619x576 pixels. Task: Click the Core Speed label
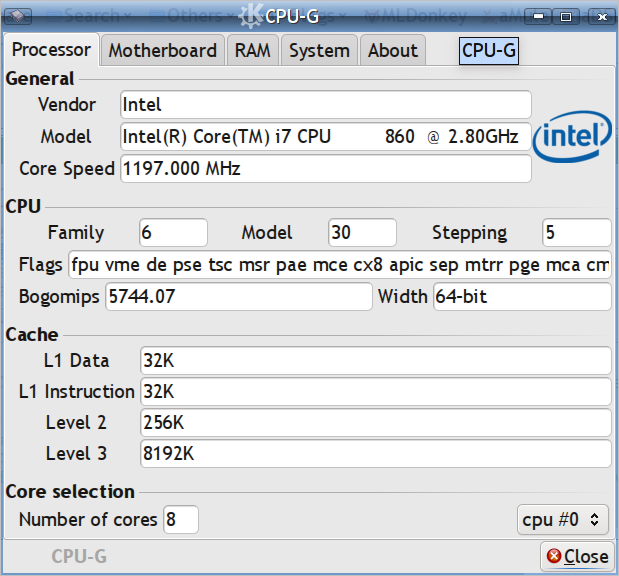[67, 169]
